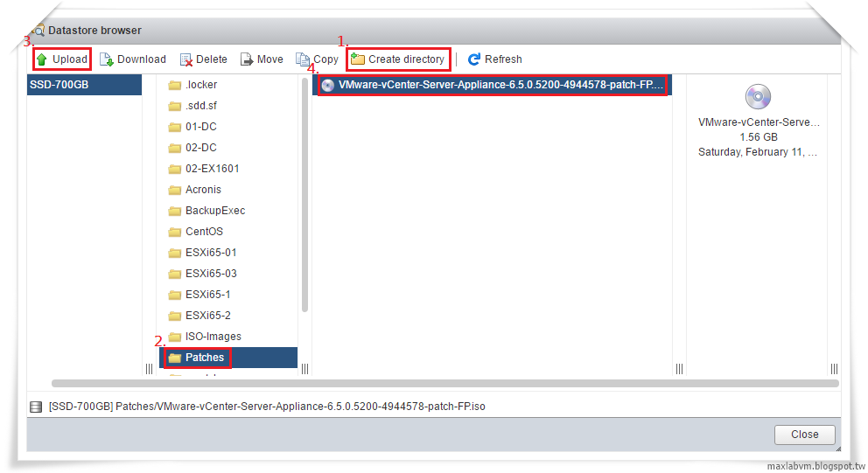Click the ESXi65-1 folder icon
This screenshot has width=868, height=473.
tap(174, 296)
